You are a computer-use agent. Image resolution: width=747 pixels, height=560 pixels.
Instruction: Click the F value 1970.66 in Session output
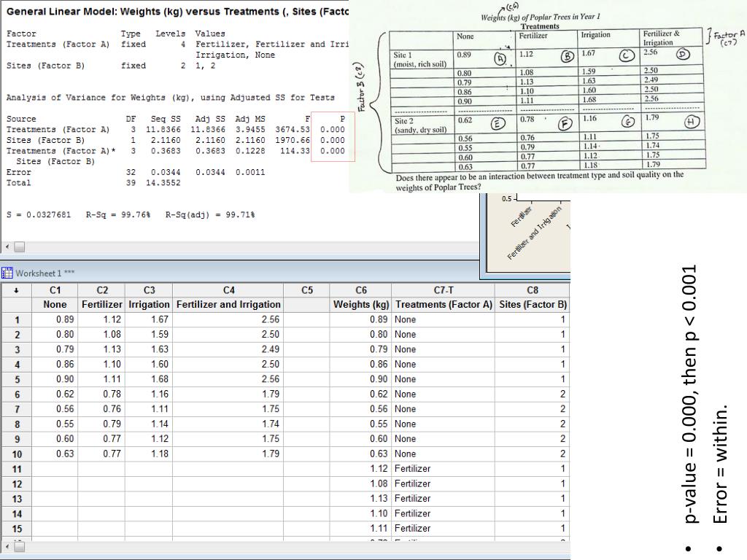293,141
